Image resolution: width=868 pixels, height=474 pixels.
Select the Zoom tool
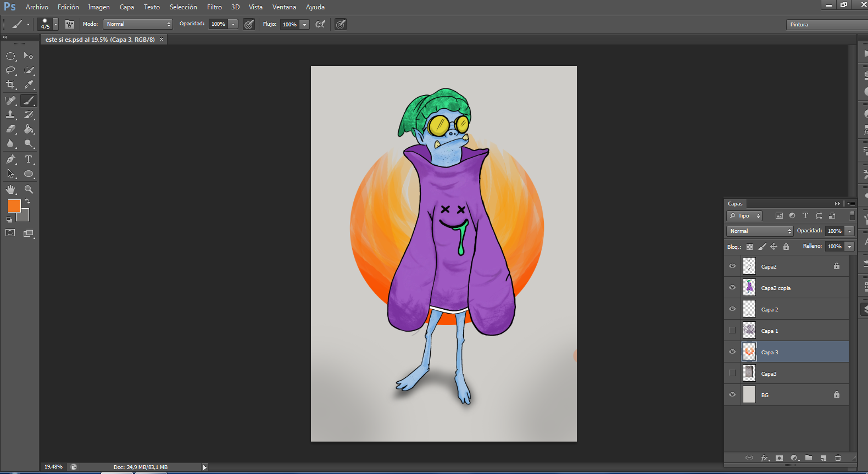coord(29,189)
